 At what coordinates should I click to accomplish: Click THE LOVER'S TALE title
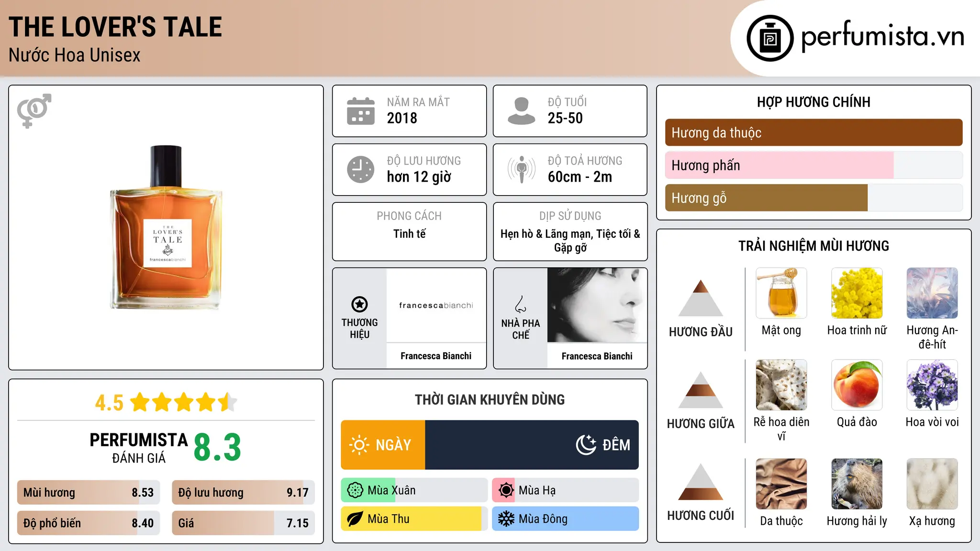115,27
